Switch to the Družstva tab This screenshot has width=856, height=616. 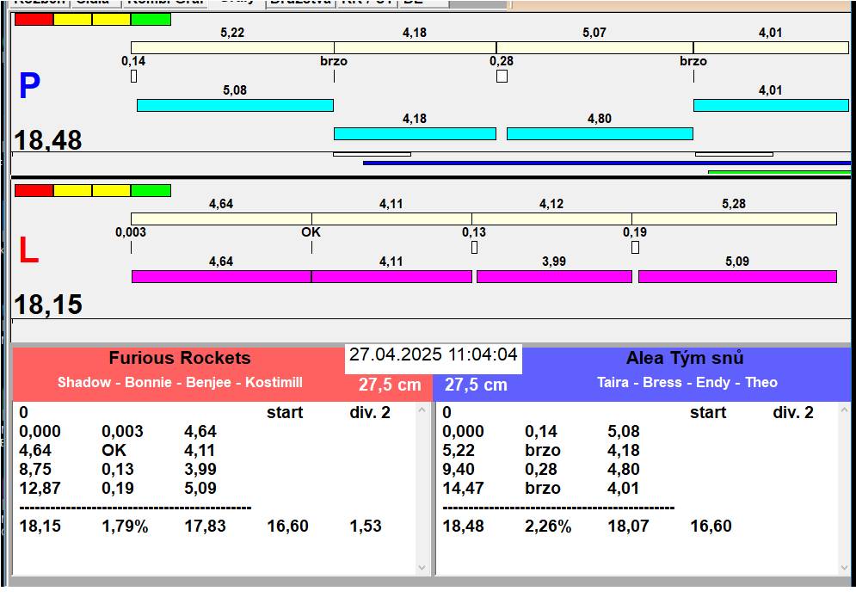pyautogui.click(x=299, y=3)
